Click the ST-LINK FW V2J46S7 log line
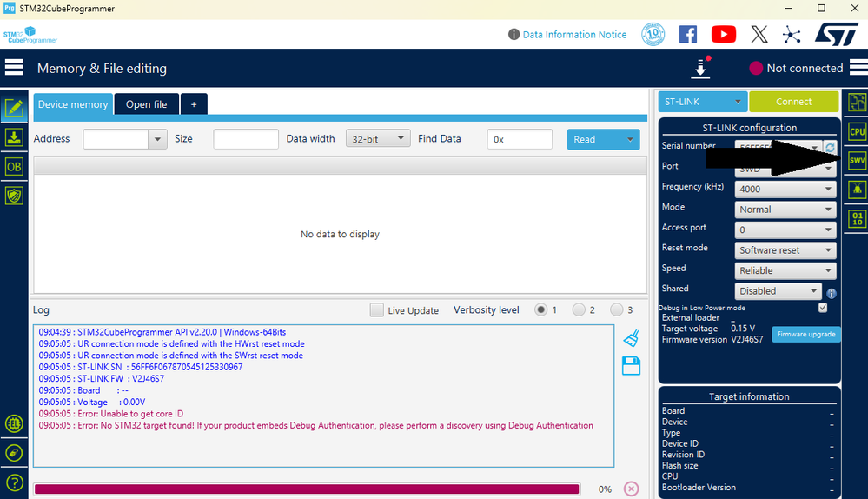Screen dimensions: 868x499 coord(102,379)
